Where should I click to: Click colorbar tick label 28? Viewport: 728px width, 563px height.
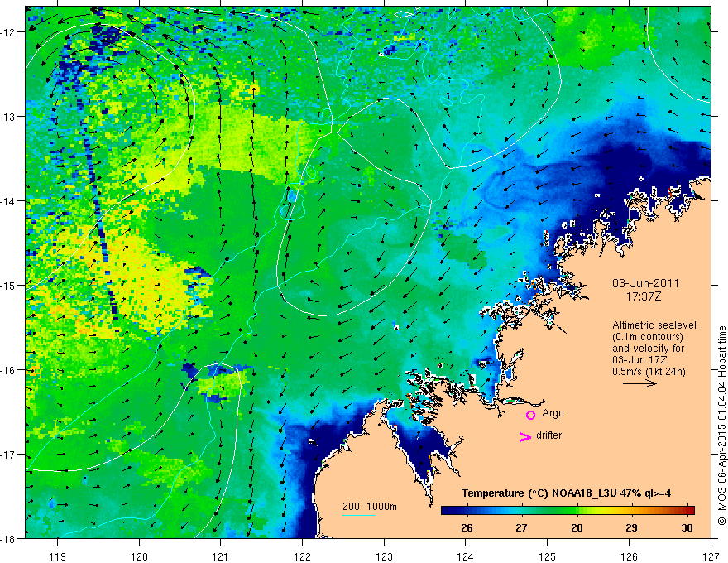[577, 527]
